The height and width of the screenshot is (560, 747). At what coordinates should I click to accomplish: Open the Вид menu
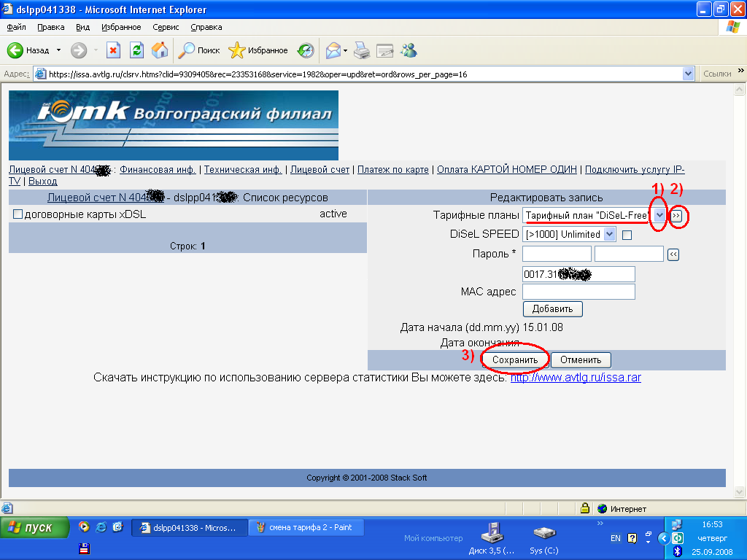83,27
